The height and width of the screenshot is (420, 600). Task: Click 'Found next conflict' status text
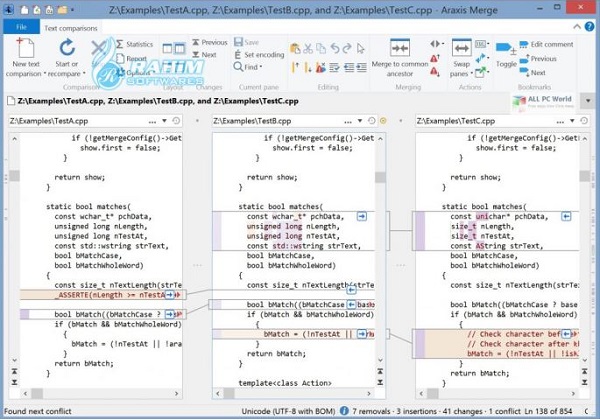(x=38, y=411)
